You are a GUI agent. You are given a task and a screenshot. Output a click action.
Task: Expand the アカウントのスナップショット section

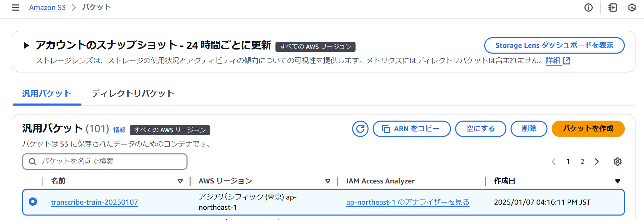[x=26, y=45]
